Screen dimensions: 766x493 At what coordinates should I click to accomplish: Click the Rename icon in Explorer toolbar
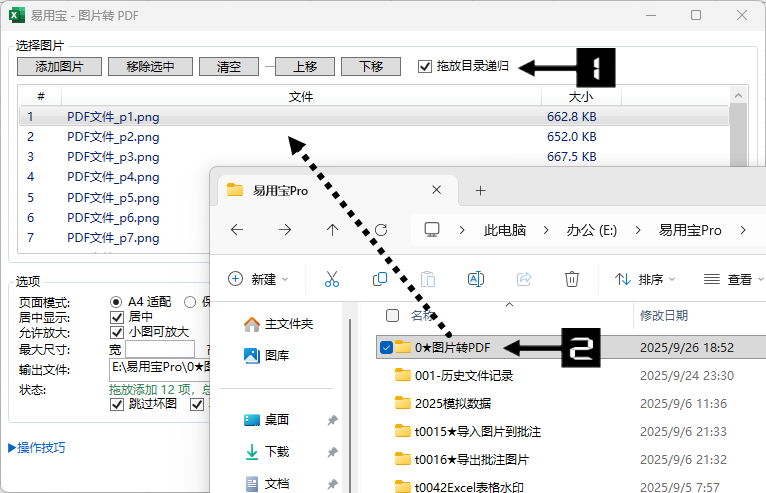(476, 280)
